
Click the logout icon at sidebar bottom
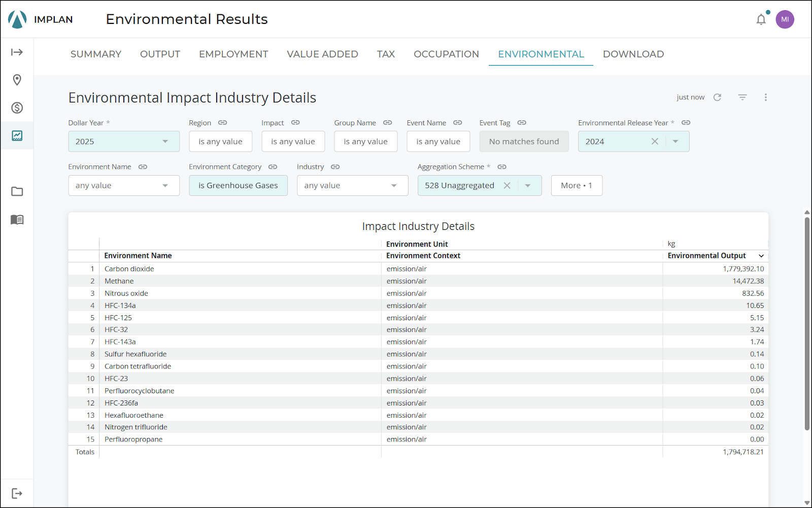click(x=17, y=492)
